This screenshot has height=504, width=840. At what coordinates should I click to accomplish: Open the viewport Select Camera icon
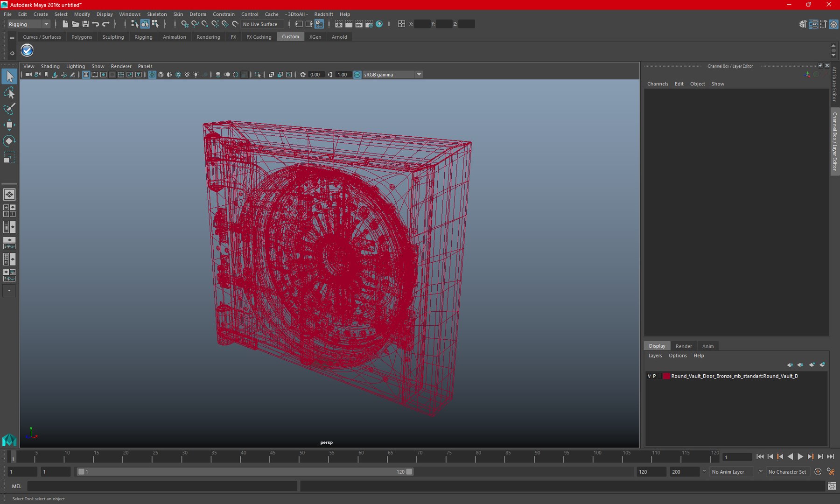28,75
